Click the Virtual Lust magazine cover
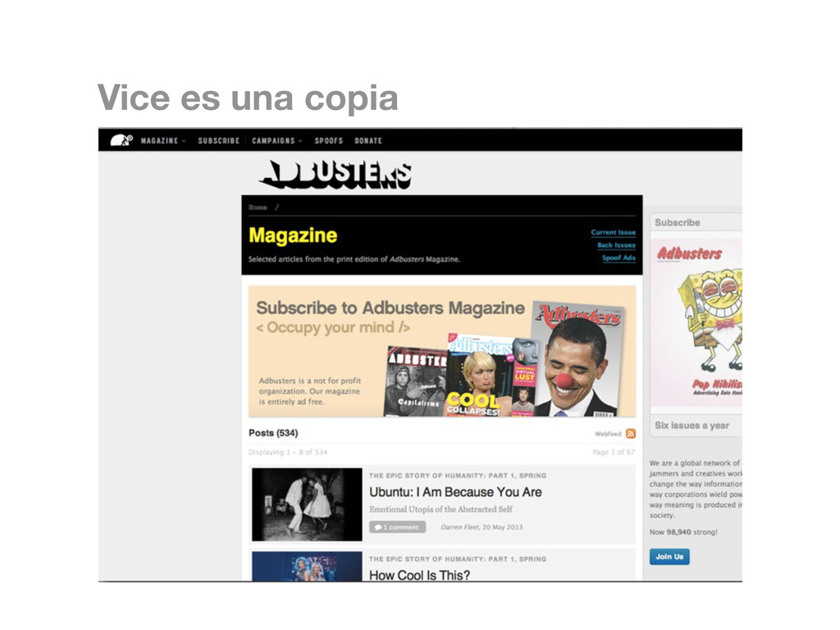Image resolution: width=840 pixels, height=630 pixels. 524,377
